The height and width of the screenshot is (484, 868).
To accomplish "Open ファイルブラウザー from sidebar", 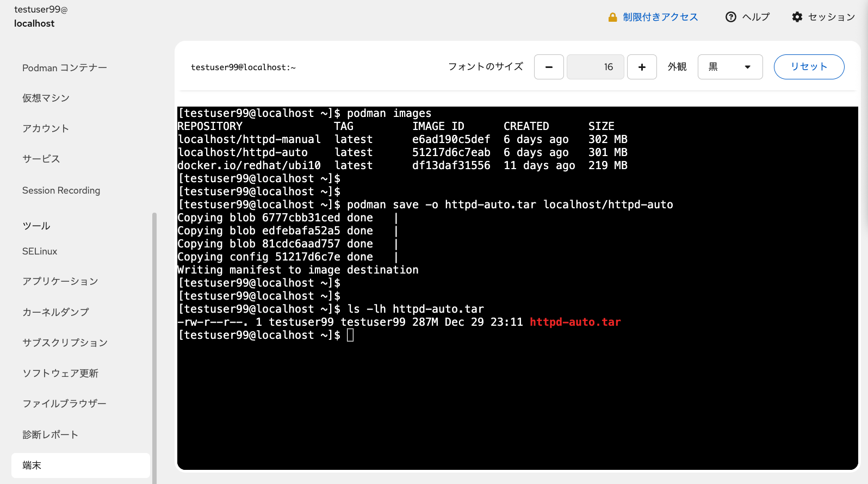I will (64, 404).
